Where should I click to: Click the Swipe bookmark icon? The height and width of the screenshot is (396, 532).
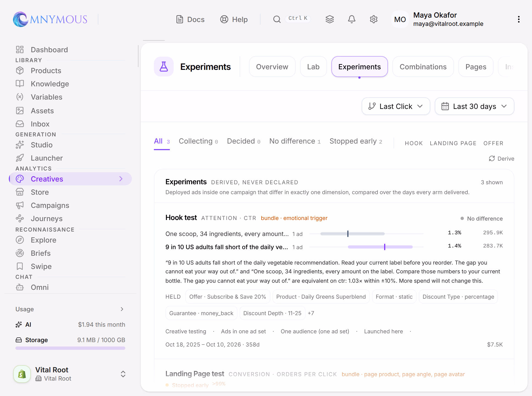coord(20,266)
